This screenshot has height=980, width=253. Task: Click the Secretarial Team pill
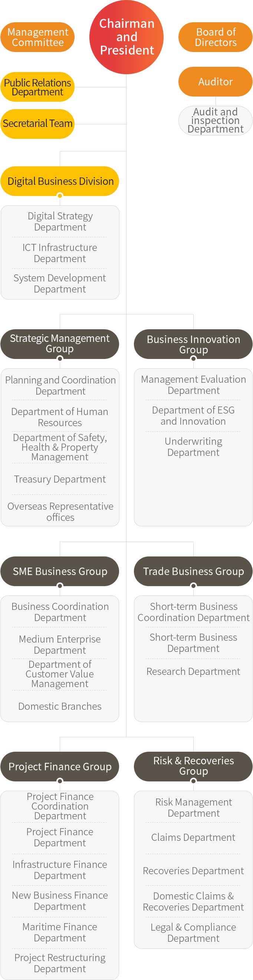37,124
